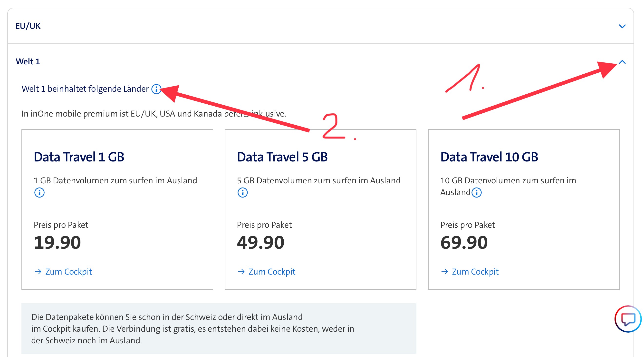The width and height of the screenshot is (644, 357).
Task: Follow Zum Cockpit link for 5 GB
Action: point(272,272)
